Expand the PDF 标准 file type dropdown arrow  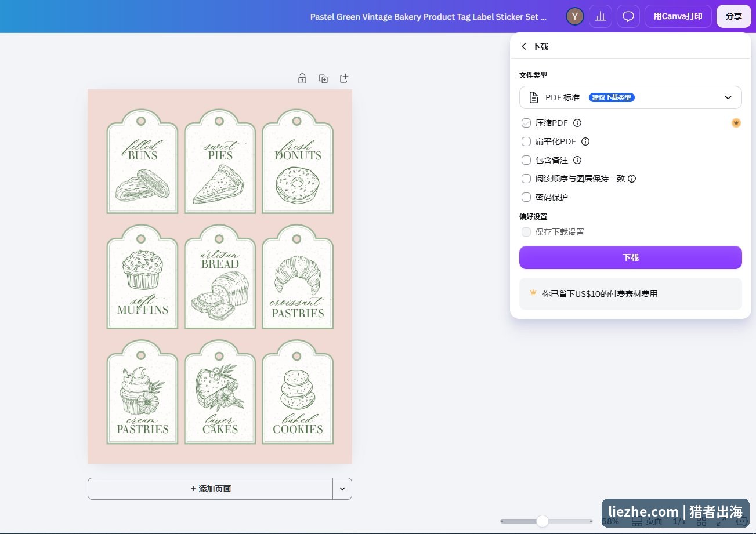[728, 97]
